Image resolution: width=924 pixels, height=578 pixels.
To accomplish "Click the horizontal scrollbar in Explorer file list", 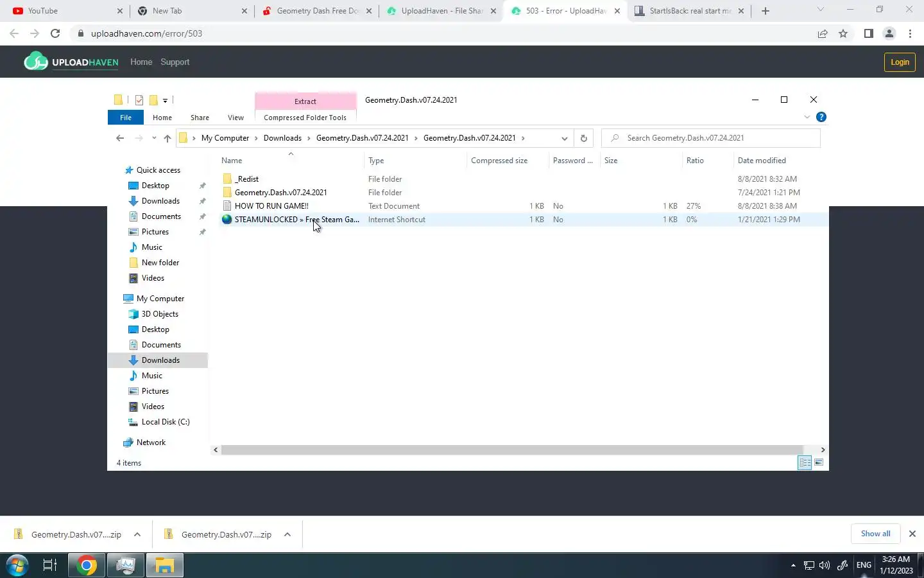I will click(512, 450).
